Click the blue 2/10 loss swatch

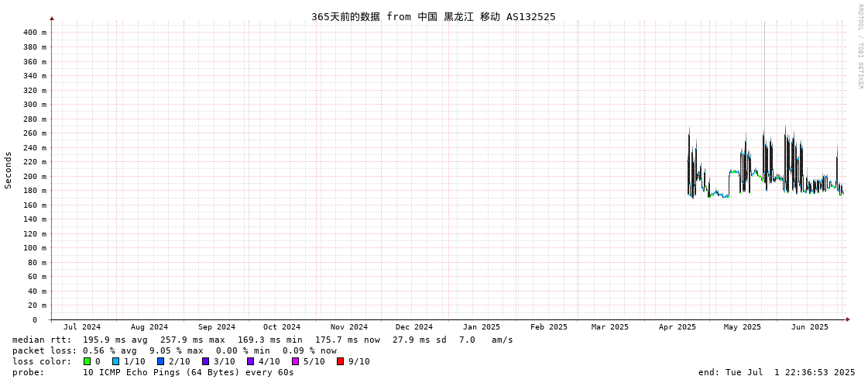click(x=160, y=361)
